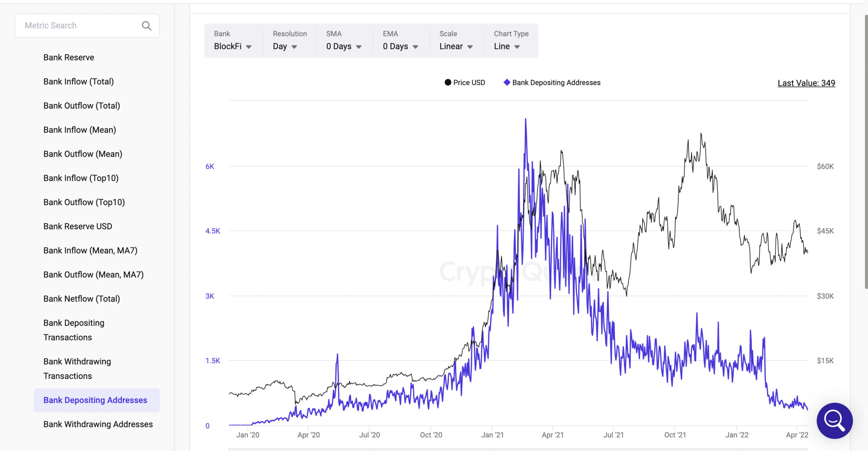Select the Bank Netflow (Total) metric

(82, 299)
